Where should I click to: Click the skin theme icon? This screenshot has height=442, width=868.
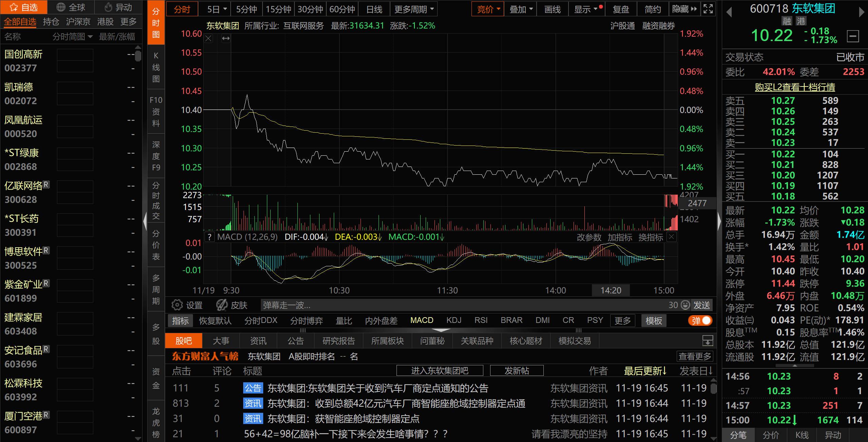coord(222,305)
